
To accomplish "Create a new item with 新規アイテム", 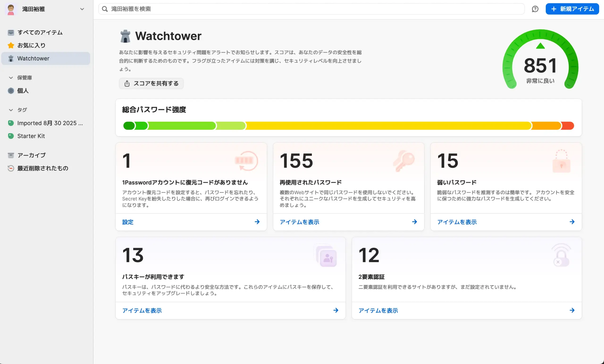I will tap(572, 9).
